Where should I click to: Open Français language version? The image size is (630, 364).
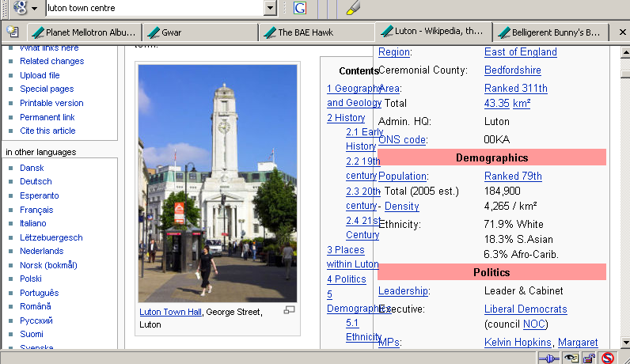click(36, 210)
